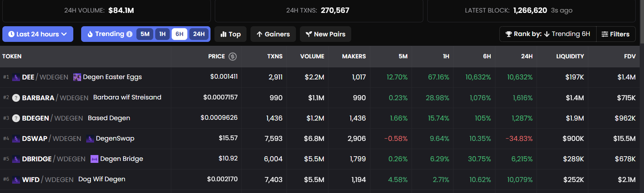
Task: Click the trophy icon beside Rank by
Action: click(509, 34)
